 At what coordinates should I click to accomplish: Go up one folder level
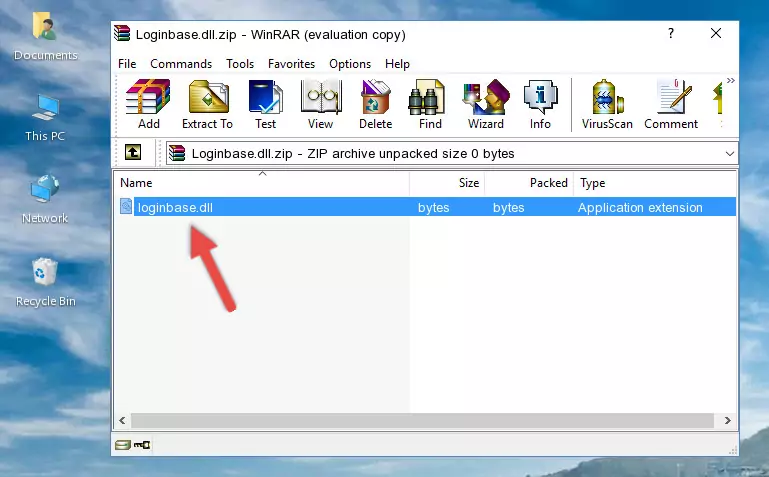click(133, 153)
